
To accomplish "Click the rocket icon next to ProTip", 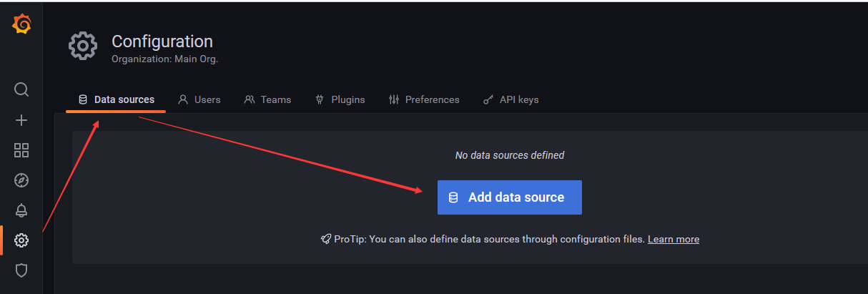I will [325, 239].
